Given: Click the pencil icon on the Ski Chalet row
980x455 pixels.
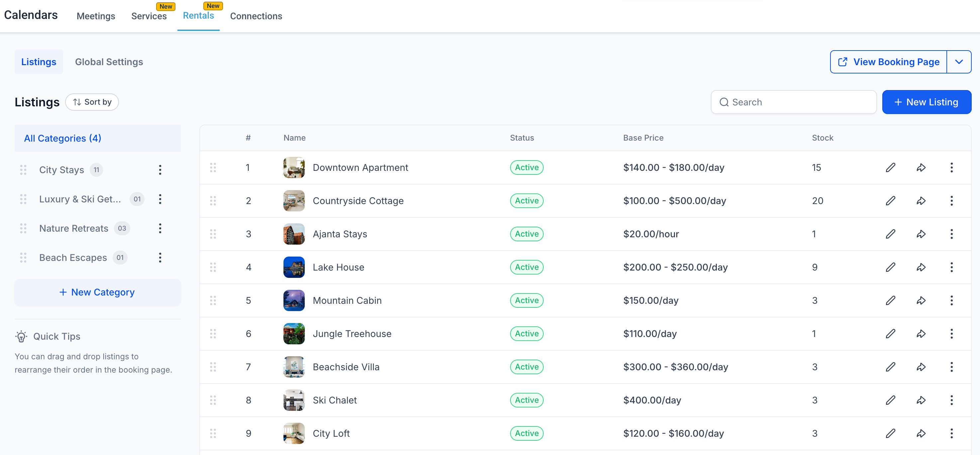Looking at the screenshot, I should pyautogui.click(x=891, y=400).
